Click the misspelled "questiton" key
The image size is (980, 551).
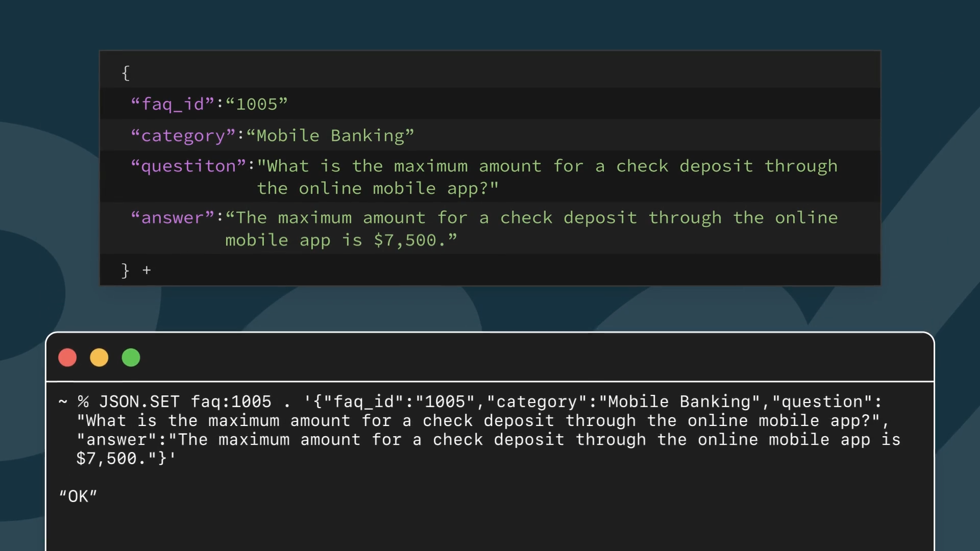tap(188, 166)
